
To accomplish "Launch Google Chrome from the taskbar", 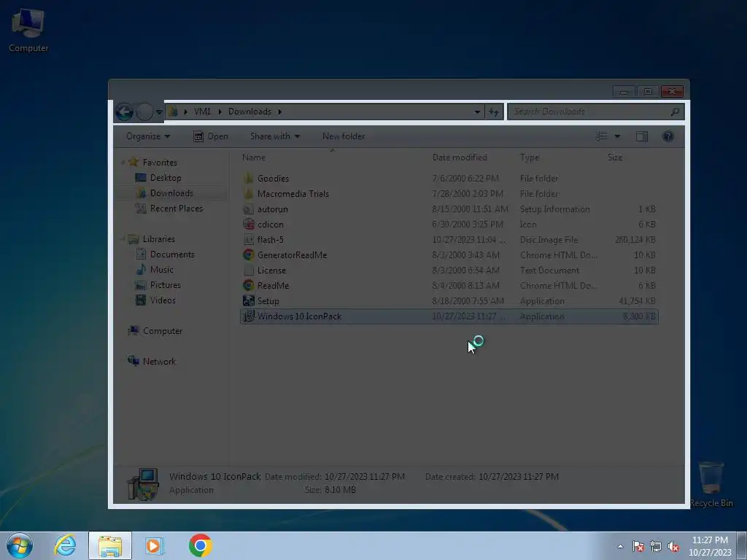I will pos(200,545).
